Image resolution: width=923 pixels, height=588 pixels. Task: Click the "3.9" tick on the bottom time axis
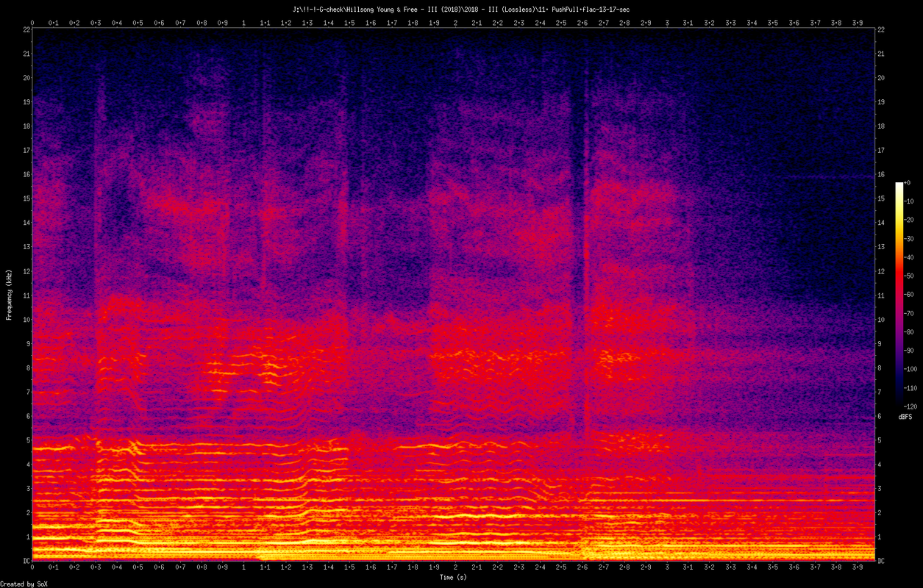point(858,568)
